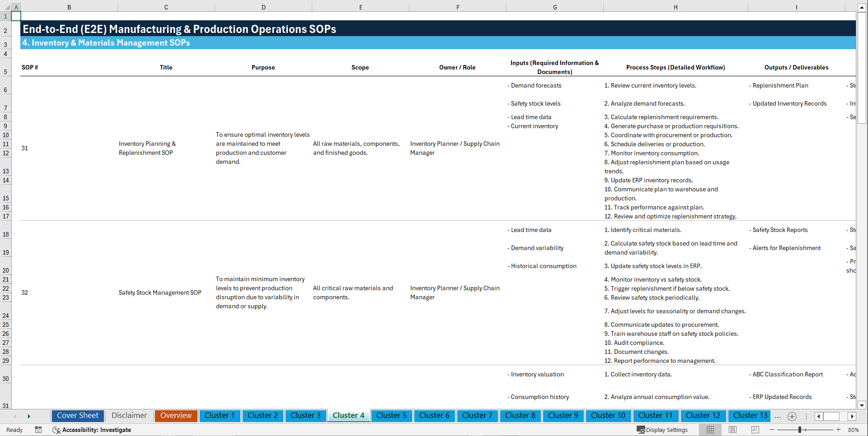Add a new worksheet with plus button

[792, 416]
